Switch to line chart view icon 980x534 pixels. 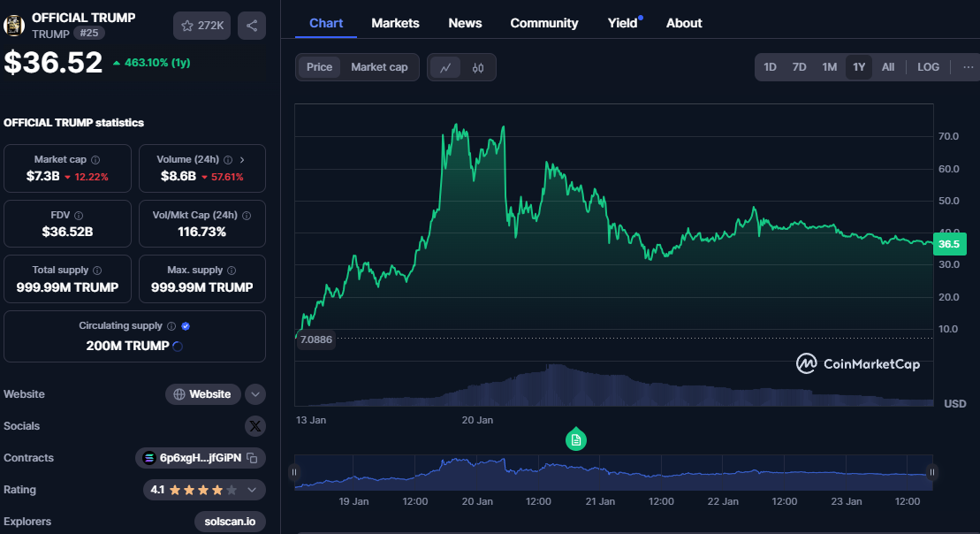(445, 67)
